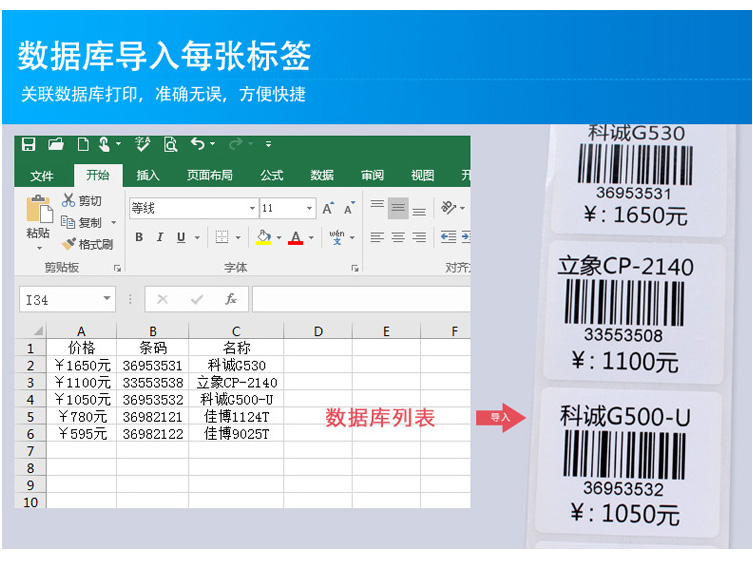753x588 pixels.
Task: Click the middle align icon
Action: [398, 208]
